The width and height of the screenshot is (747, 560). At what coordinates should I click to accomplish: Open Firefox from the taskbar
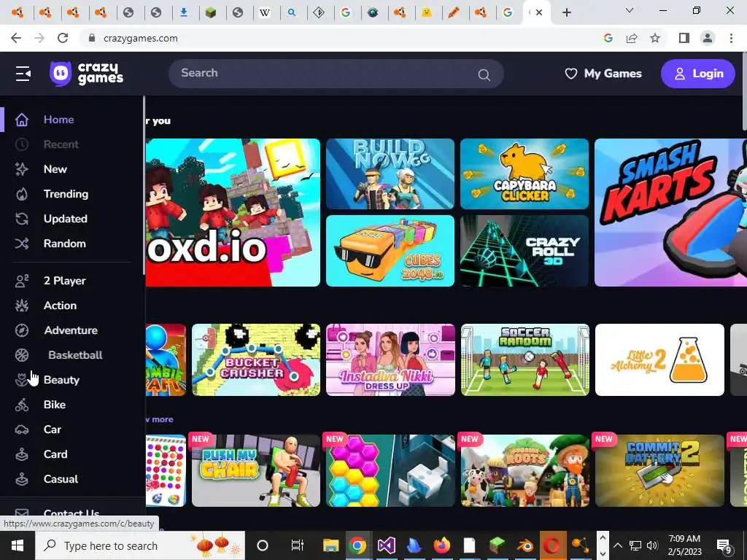[441, 545]
